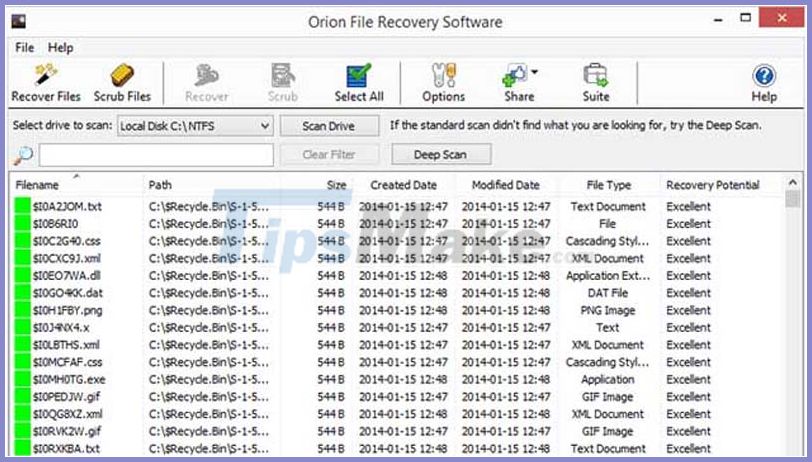Open the Suite toolbox
The height and width of the screenshot is (462, 812).
(x=596, y=83)
